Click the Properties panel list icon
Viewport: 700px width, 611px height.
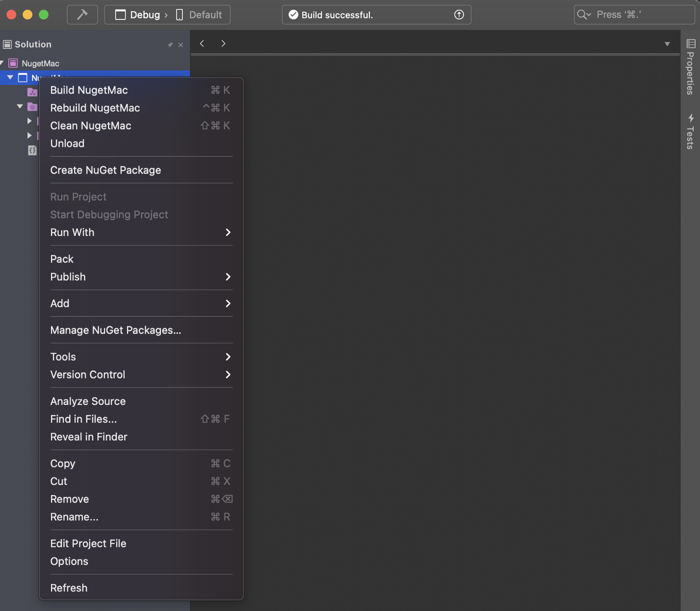pos(691,43)
